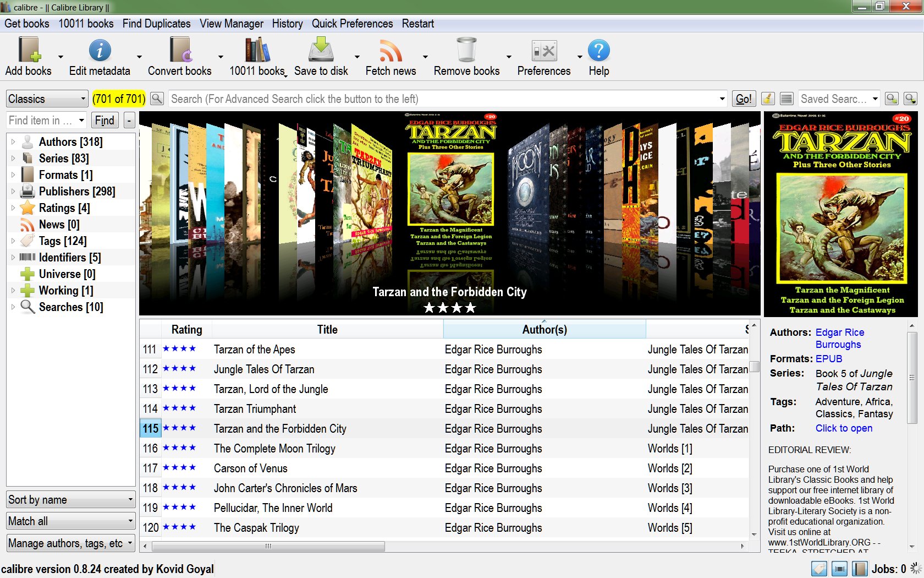924x578 pixels.
Task: Open the Classics virtual library dropdown
Action: tap(47, 99)
